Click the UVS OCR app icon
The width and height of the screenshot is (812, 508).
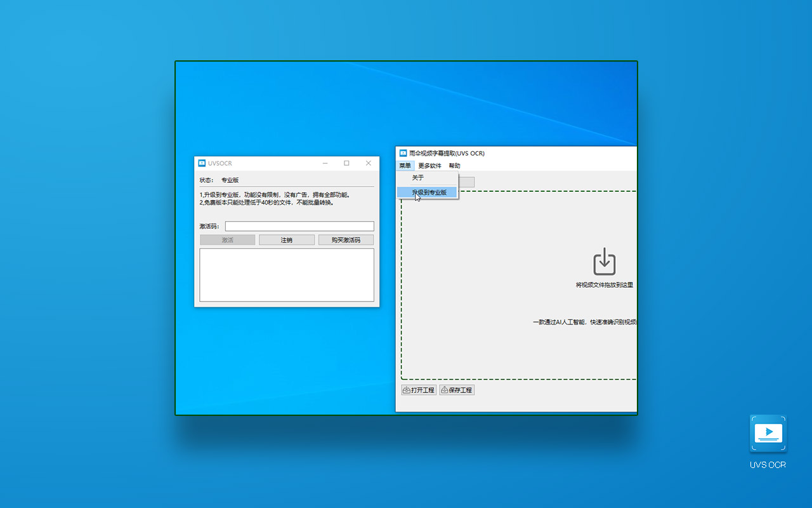coord(768,434)
